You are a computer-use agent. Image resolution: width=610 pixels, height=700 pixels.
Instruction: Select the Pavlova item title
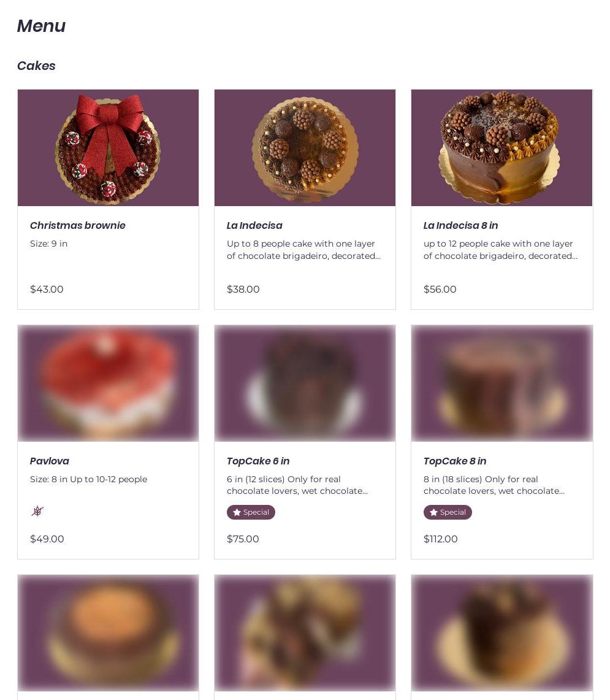pyautogui.click(x=50, y=461)
